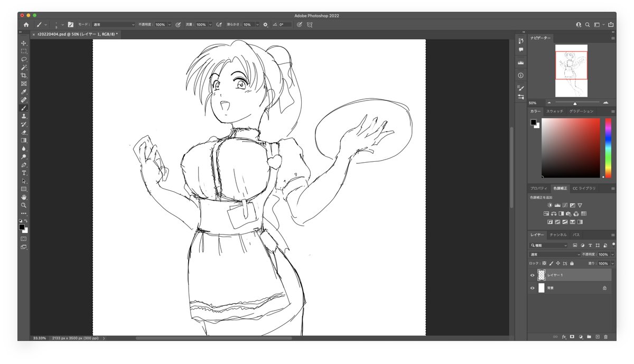Open the smoothing 10% dropdown arrow
The width and height of the screenshot is (634, 364).
pyautogui.click(x=257, y=24)
